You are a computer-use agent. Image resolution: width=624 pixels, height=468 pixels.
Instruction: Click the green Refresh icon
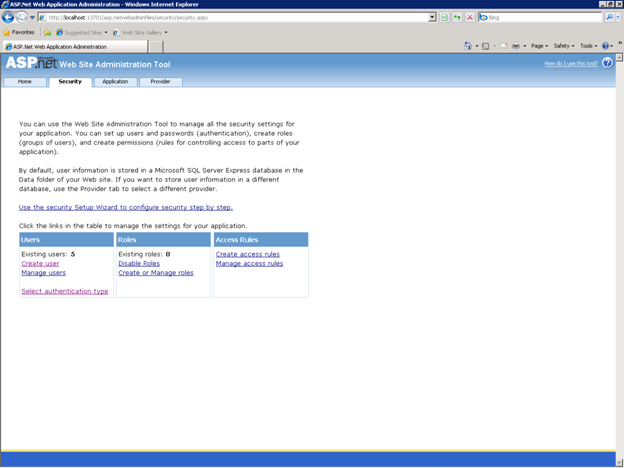[x=457, y=18]
